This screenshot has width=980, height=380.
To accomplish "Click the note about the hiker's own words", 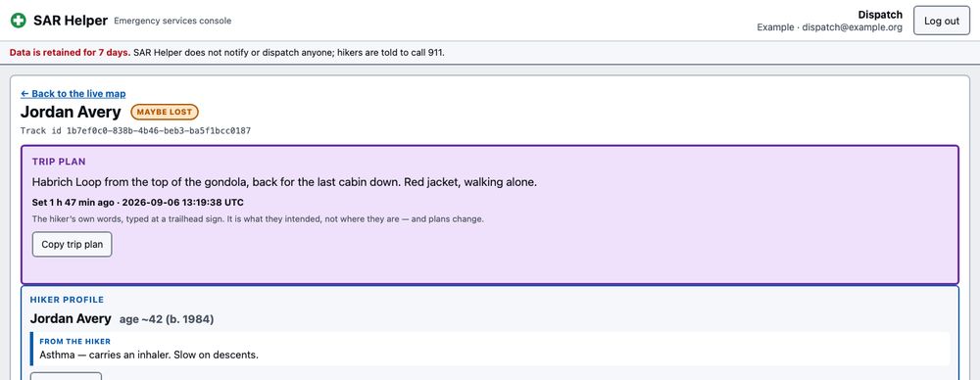I will (x=258, y=219).
